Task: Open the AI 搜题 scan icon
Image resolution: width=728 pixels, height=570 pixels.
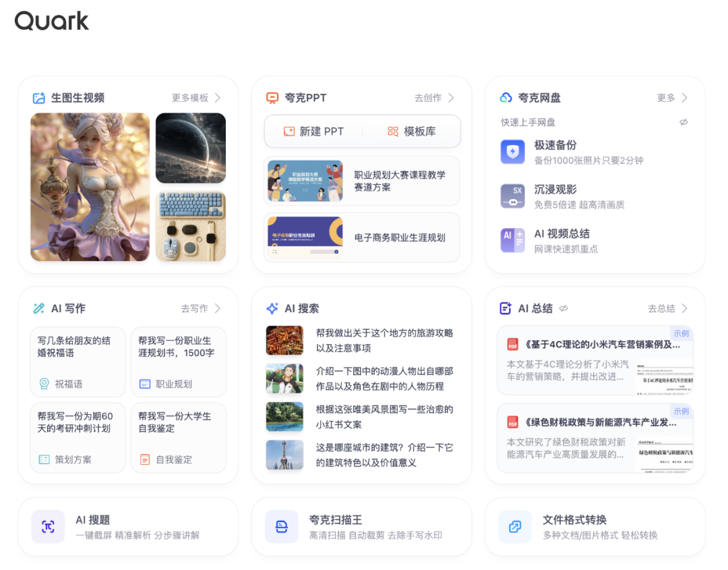Action: coord(49,527)
